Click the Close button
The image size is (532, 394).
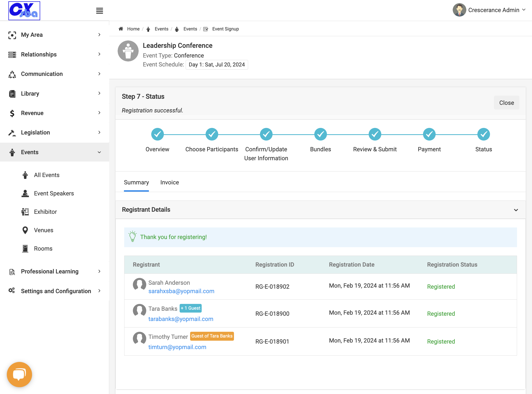coord(507,103)
